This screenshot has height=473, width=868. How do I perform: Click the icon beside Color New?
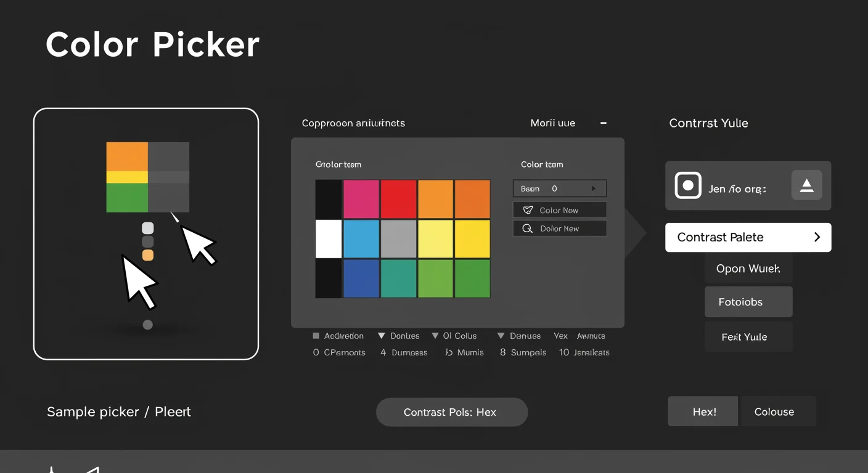[x=528, y=210]
